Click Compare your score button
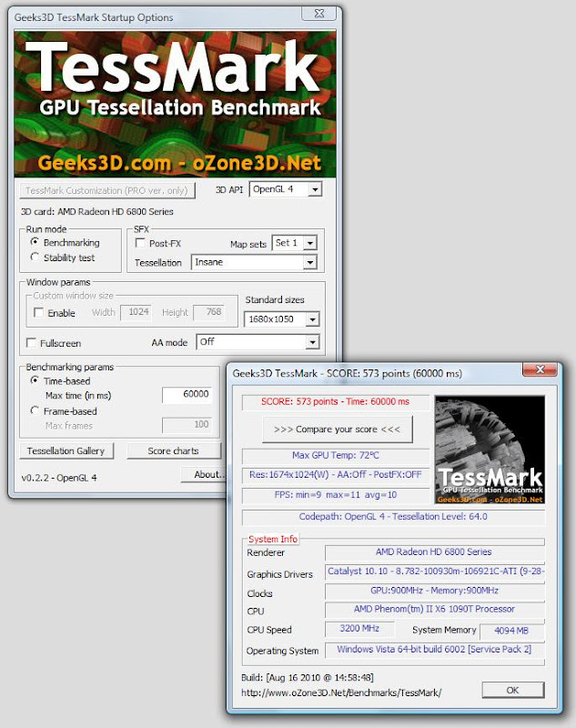Image resolution: width=576 pixels, height=728 pixels. pos(337,430)
